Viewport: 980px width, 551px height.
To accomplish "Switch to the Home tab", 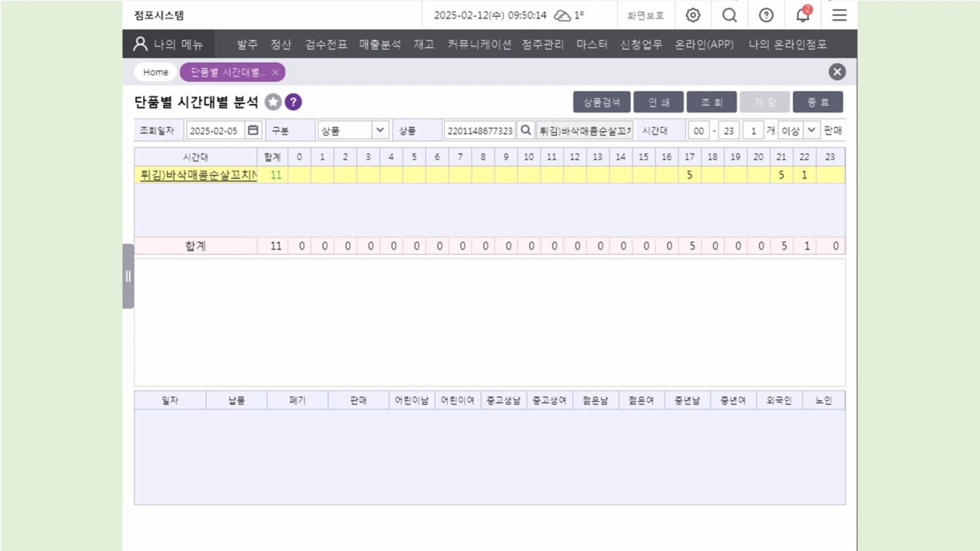I will coord(155,72).
